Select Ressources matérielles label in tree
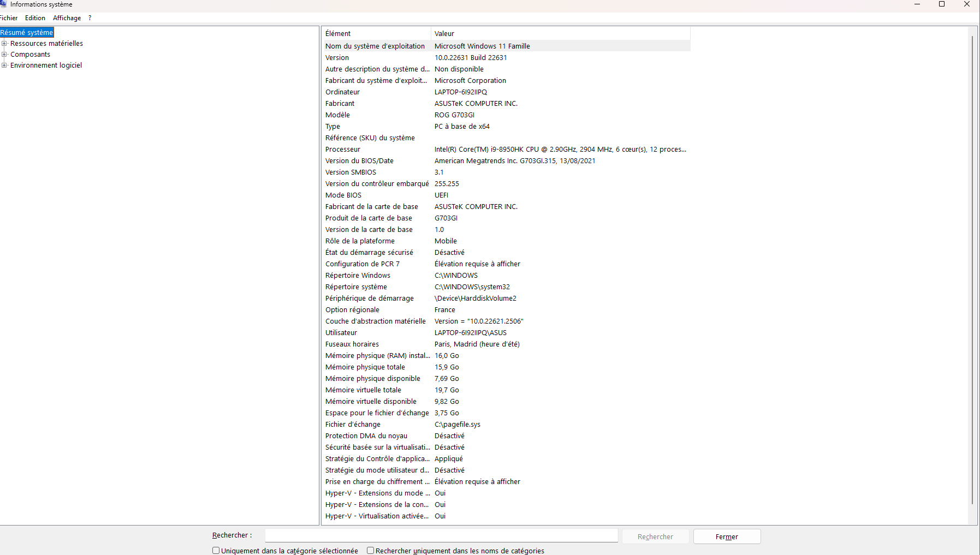980x555 pixels. pyautogui.click(x=46, y=43)
